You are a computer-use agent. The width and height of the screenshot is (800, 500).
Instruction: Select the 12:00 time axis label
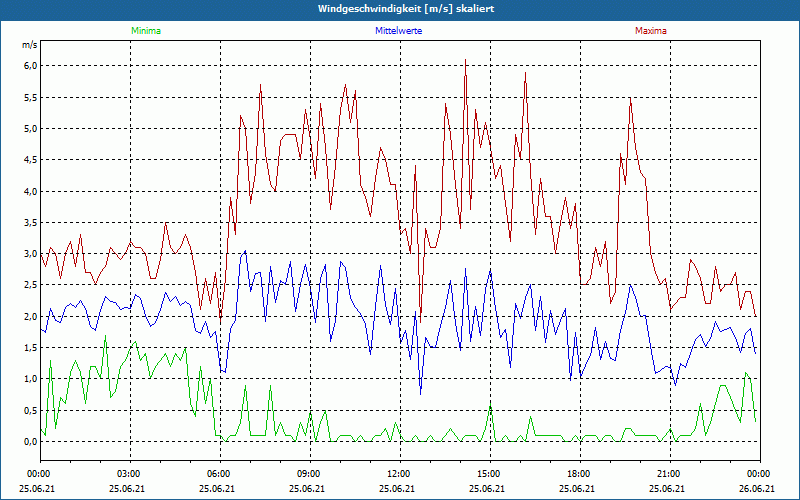click(x=399, y=473)
